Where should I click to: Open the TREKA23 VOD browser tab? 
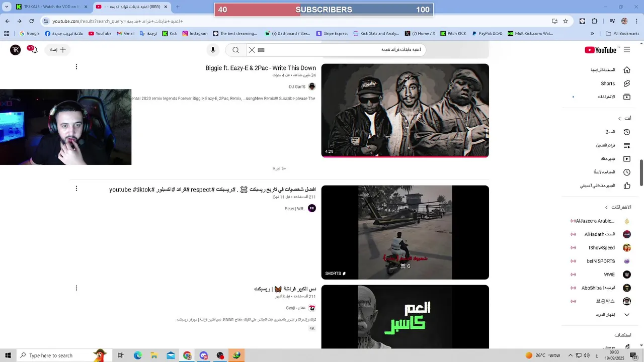(x=52, y=7)
